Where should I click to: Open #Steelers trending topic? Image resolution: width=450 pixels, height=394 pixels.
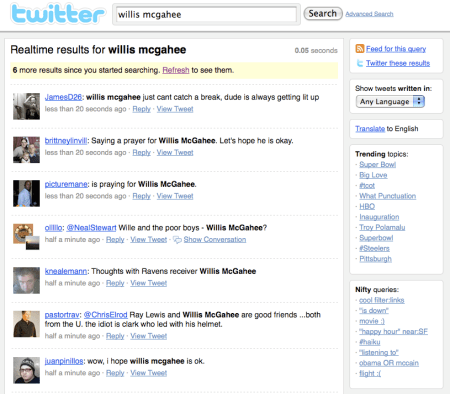(x=374, y=248)
